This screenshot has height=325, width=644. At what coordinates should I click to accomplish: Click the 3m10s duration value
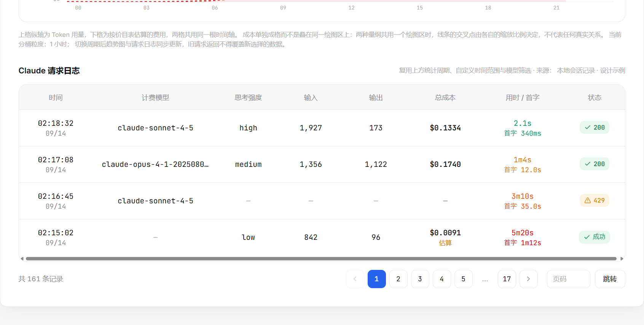pyautogui.click(x=523, y=196)
